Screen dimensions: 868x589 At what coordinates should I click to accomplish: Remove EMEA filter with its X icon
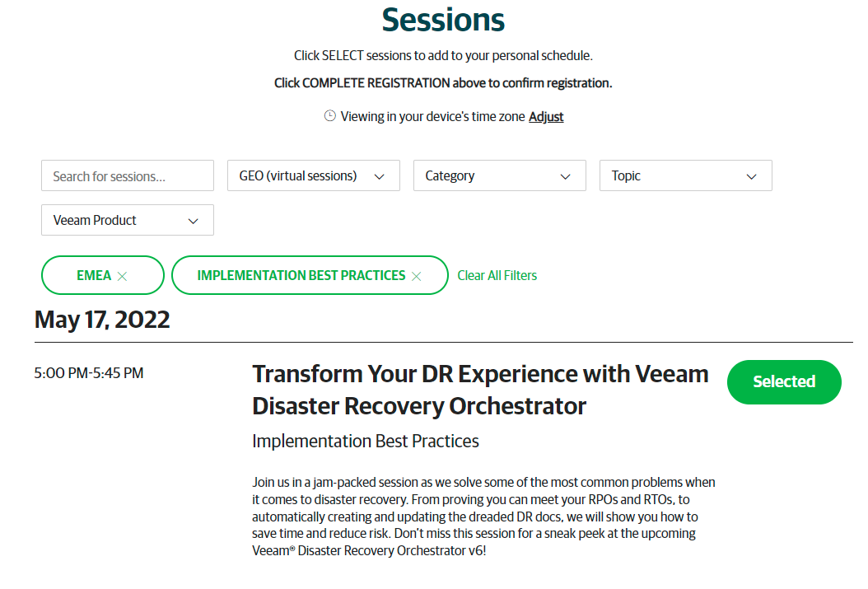pos(123,276)
